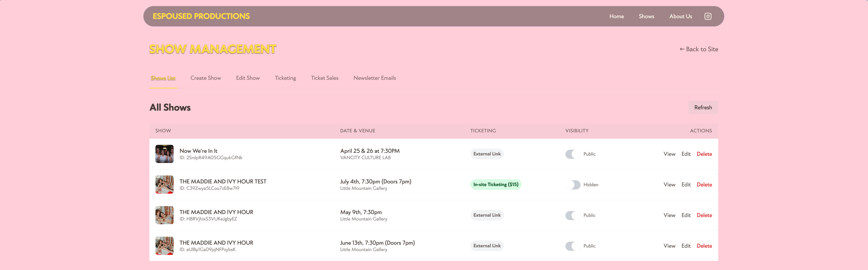This screenshot has height=270, width=868.
Task: Delete the May 9th MADDIE AND IVY HOUR
Action: pyautogui.click(x=704, y=215)
